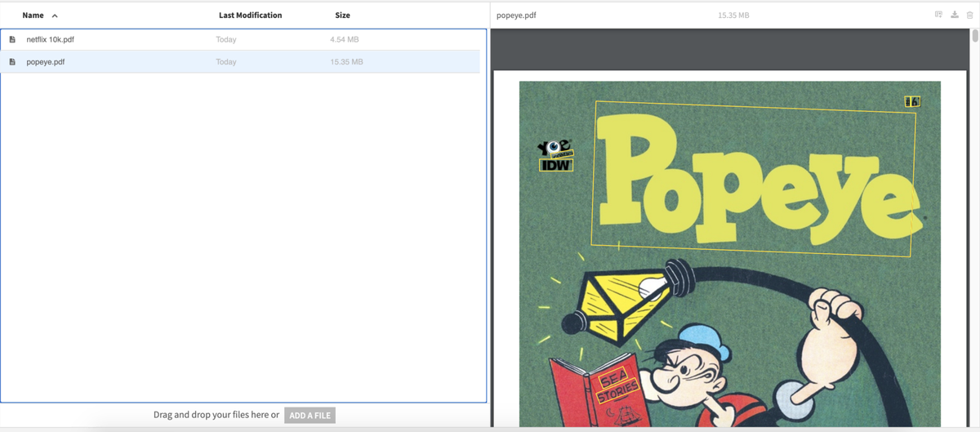Image resolution: width=980 pixels, height=432 pixels.
Task: Sort files by Last Modification header
Action: point(250,15)
